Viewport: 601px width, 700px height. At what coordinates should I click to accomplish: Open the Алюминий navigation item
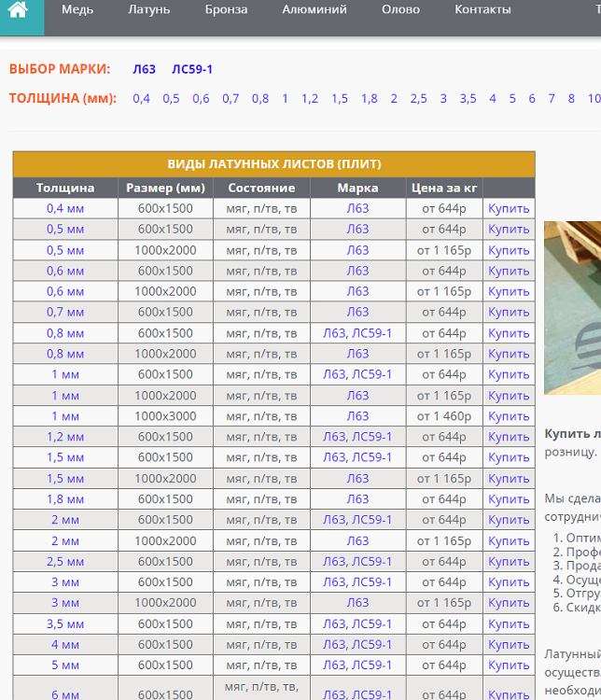click(x=314, y=10)
